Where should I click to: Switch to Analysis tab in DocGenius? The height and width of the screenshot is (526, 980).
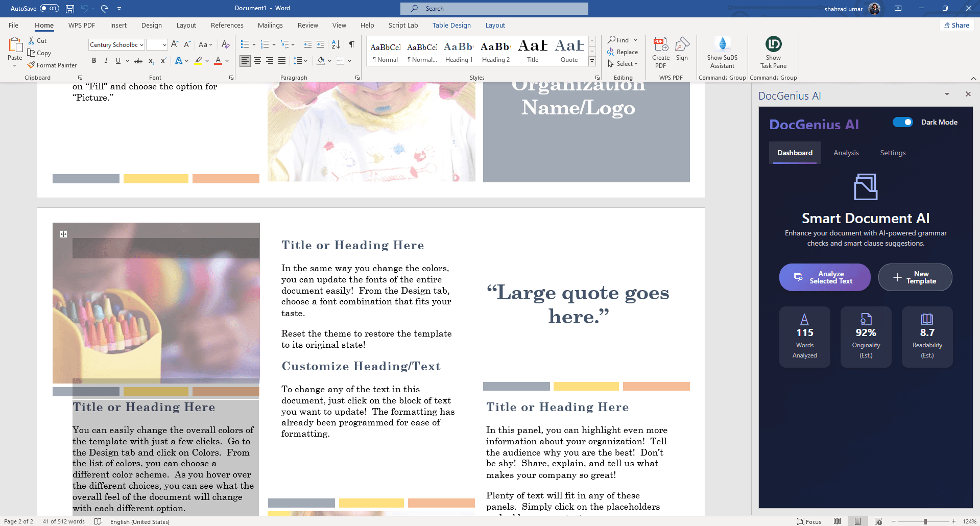point(846,153)
